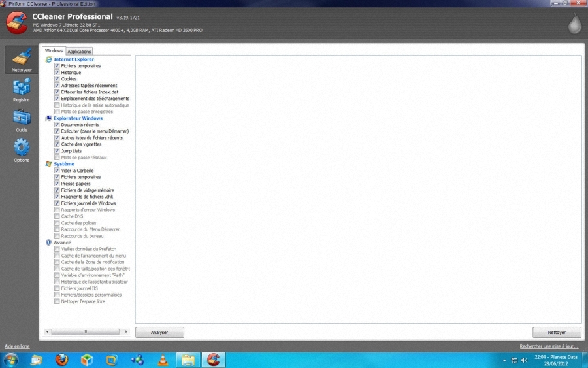Open the blue molecule taskbar application
The width and height of the screenshot is (588, 368).
click(x=137, y=360)
